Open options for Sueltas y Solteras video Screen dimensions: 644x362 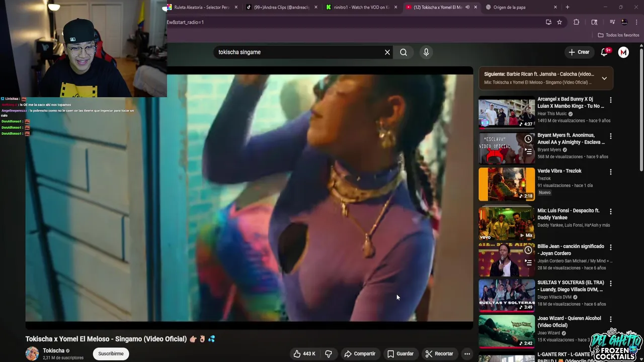coord(611,284)
